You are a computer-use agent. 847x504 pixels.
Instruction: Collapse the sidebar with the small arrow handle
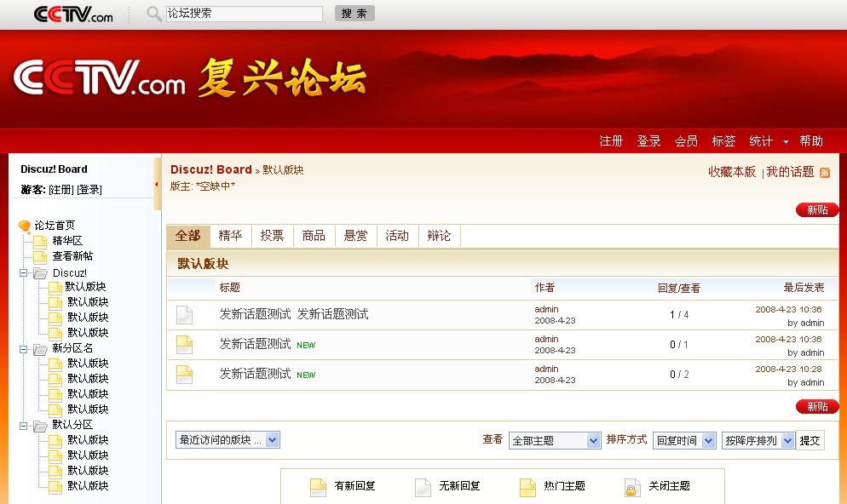point(157,184)
